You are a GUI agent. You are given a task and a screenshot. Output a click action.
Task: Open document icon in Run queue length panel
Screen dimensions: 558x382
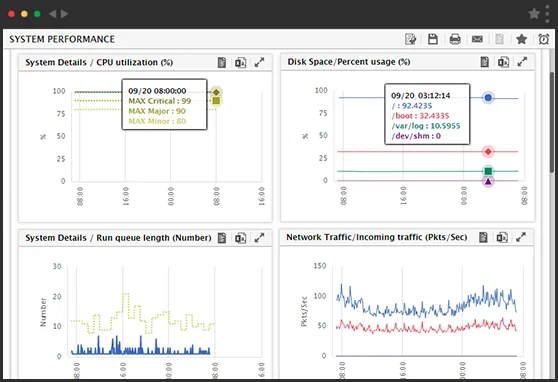[222, 238]
